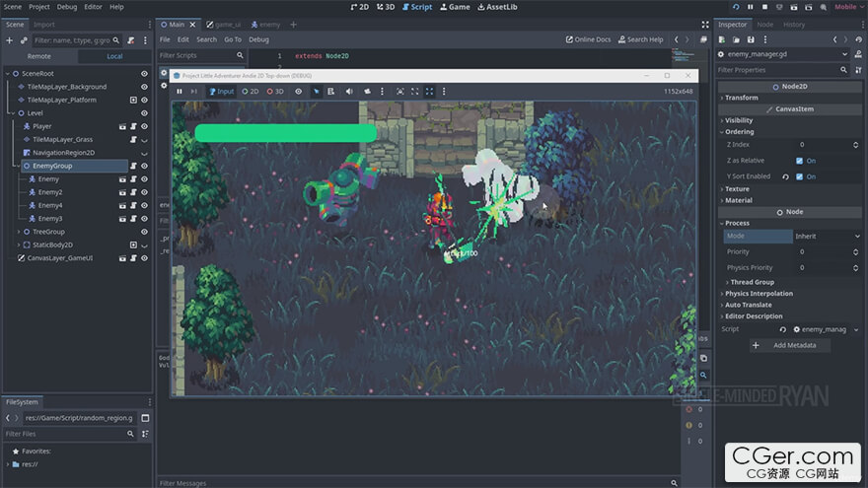Uncheck the Y Sort Enabled checkbox
868x488 pixels.
pos(799,176)
